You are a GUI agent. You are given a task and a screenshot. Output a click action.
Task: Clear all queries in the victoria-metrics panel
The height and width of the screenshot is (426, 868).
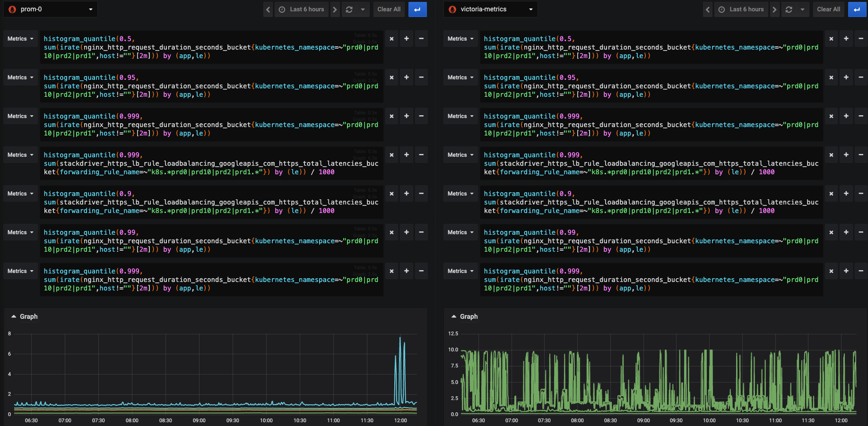[828, 9]
